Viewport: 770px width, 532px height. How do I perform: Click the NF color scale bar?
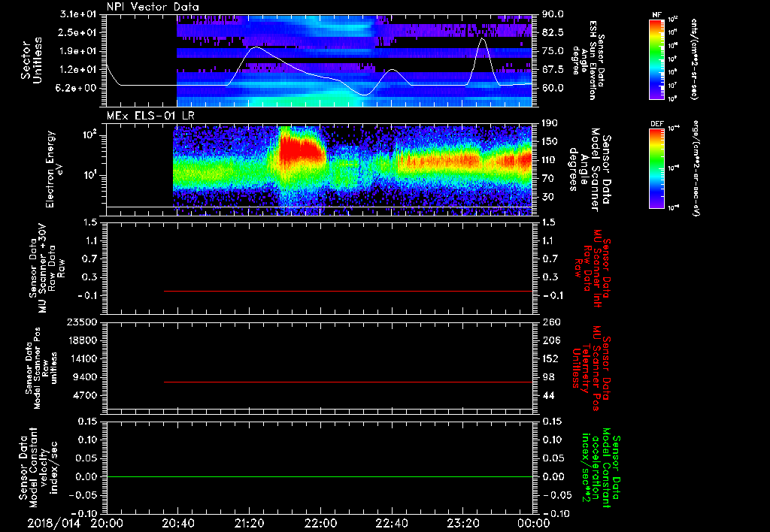(x=656, y=59)
